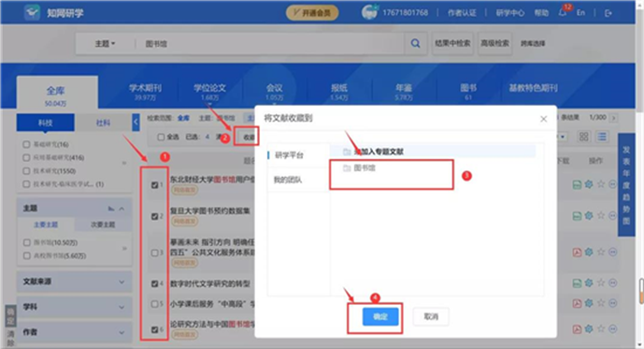The height and width of the screenshot is (349, 644).
Task: Click HTML read icon for 复旦大学 row
Action: point(577,216)
